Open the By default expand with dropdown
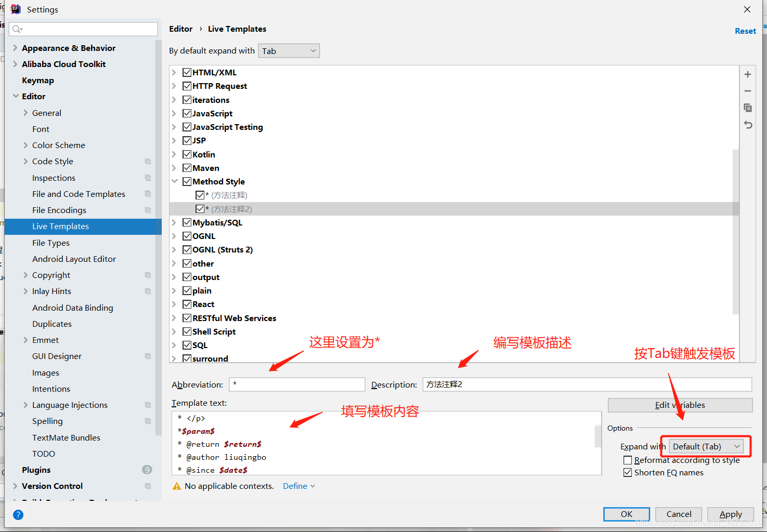This screenshot has width=767, height=532. 289,51
